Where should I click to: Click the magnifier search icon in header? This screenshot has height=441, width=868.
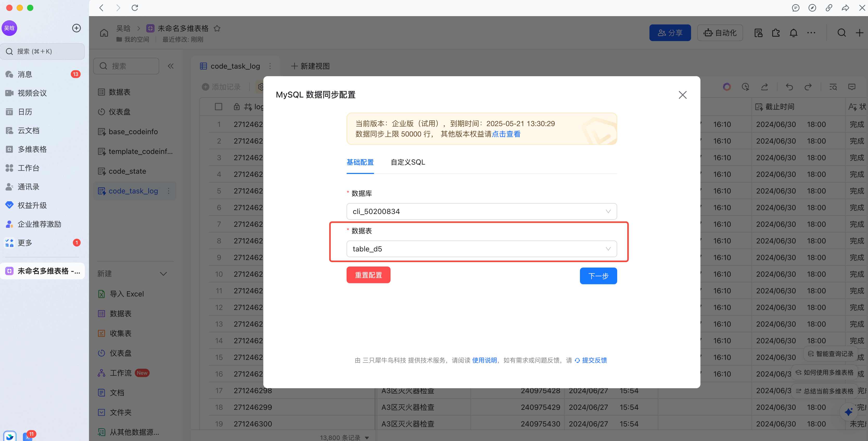(841, 33)
